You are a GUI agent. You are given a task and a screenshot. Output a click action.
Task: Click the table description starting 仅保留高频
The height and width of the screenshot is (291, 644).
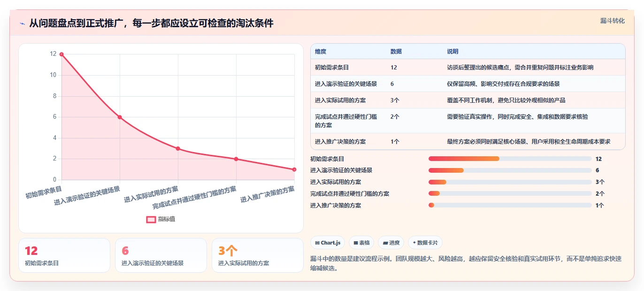[x=503, y=84]
